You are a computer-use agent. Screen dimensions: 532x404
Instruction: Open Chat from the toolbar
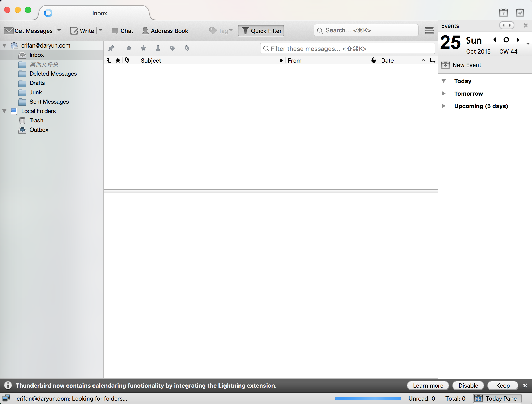point(122,31)
